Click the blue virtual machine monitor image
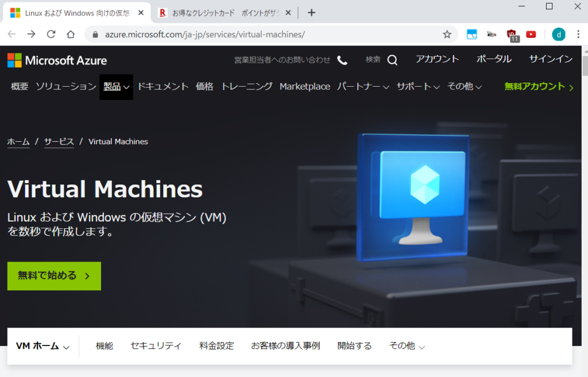588x377 pixels. pos(412,197)
